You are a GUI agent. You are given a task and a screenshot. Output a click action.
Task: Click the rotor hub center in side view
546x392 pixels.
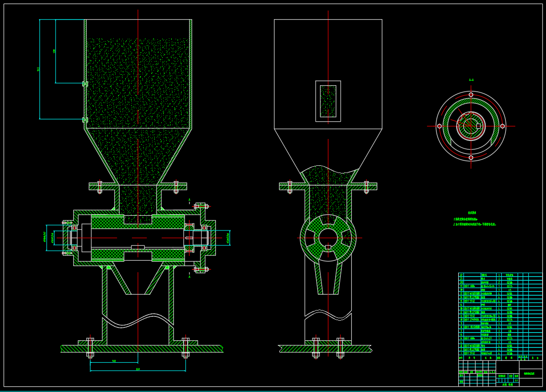point(328,238)
